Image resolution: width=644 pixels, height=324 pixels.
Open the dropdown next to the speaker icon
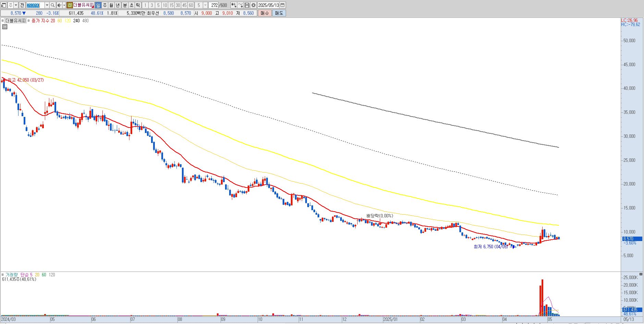pyautogui.click(x=64, y=5)
